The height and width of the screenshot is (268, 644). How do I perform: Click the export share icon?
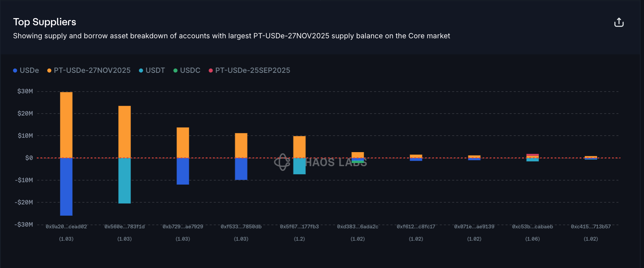(619, 23)
